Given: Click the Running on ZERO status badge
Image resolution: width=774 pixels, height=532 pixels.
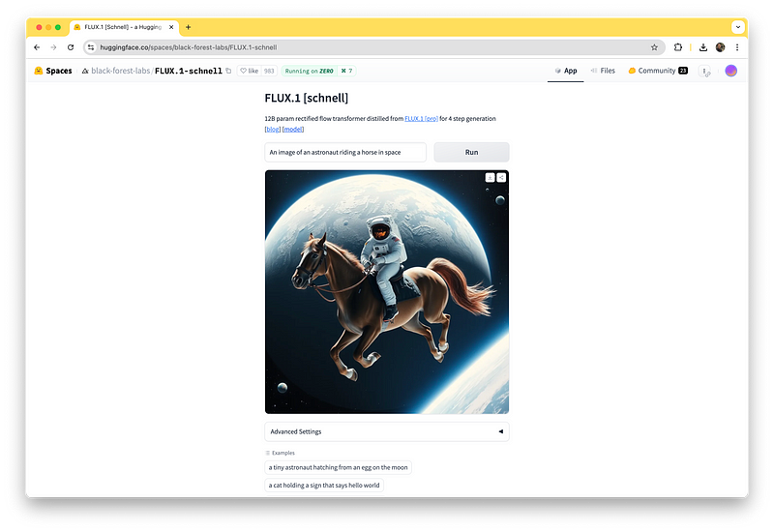Looking at the screenshot, I should (x=309, y=71).
